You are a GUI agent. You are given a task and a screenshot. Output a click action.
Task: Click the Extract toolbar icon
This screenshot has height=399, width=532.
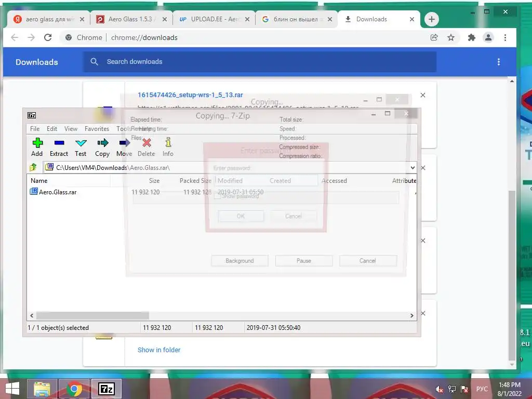tap(59, 147)
